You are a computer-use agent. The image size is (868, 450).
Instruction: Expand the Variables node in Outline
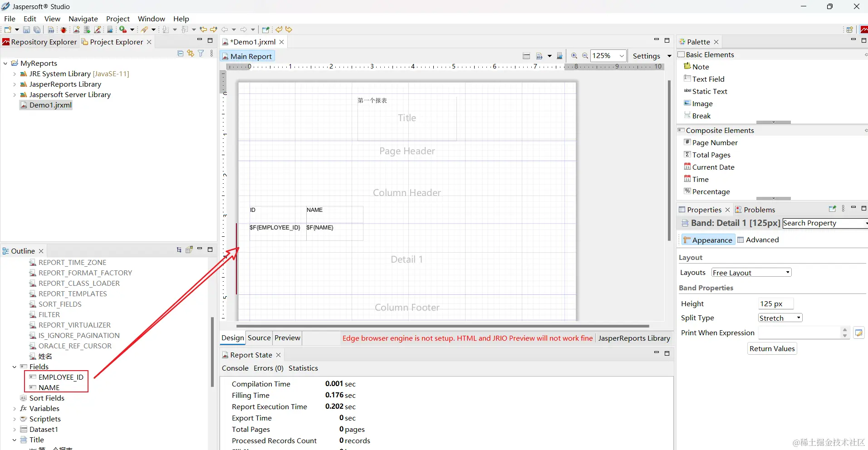click(15, 409)
